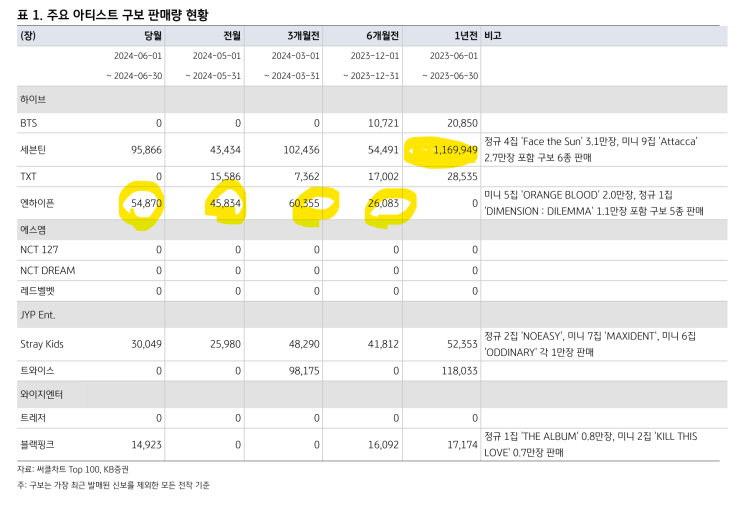Click TXT value '28,535'
This screenshot has width=743, height=513.
(x=462, y=177)
